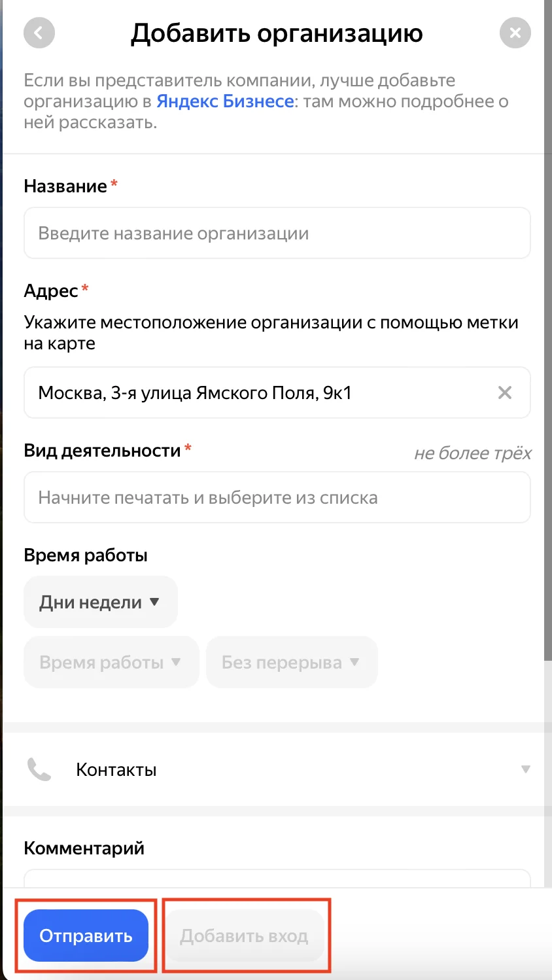This screenshot has height=980, width=552.
Task: Go back using the left arrow button
Action: pyautogui.click(x=39, y=33)
